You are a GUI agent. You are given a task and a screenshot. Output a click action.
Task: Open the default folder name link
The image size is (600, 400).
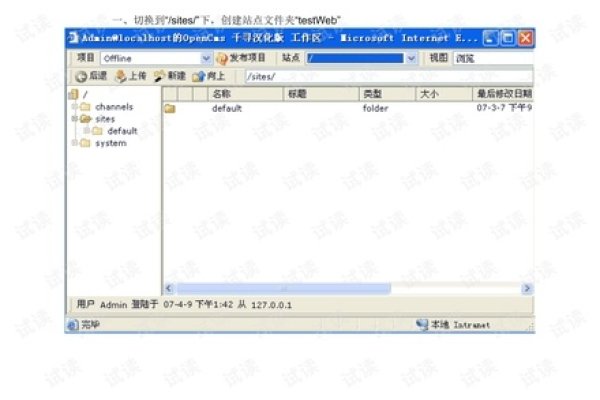[226, 108]
